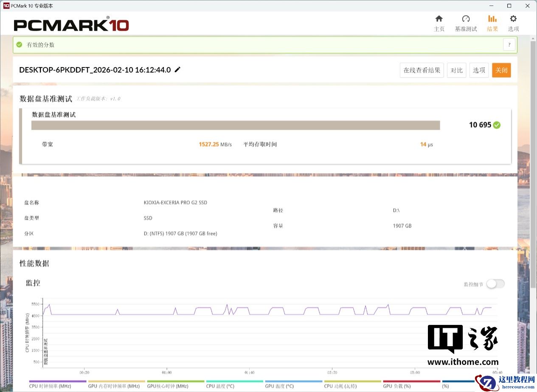Viewport: 537px width, 392px height.
Task: Click the result name DESKTOP-6PKDDFT_2026-02-10 text
Action: click(x=95, y=70)
